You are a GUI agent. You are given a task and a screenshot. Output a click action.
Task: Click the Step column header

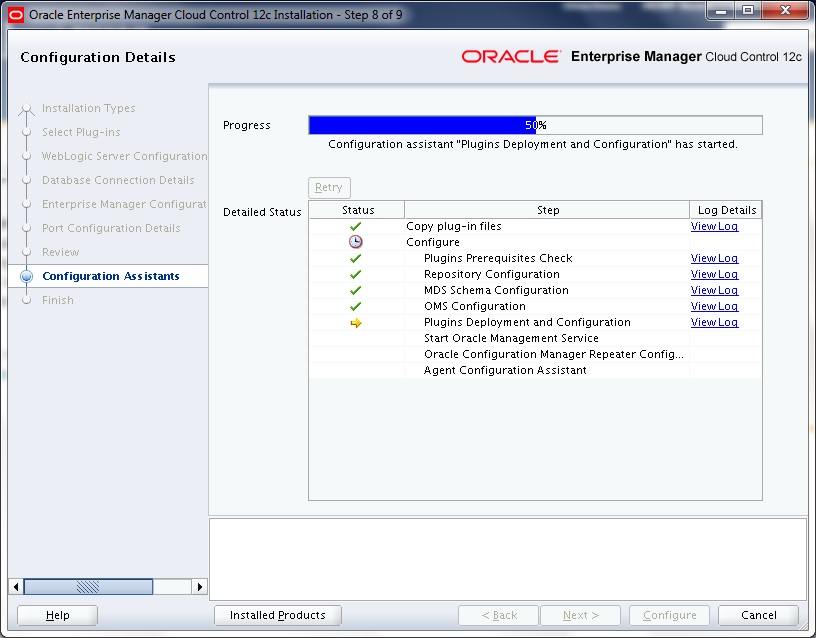pos(547,210)
